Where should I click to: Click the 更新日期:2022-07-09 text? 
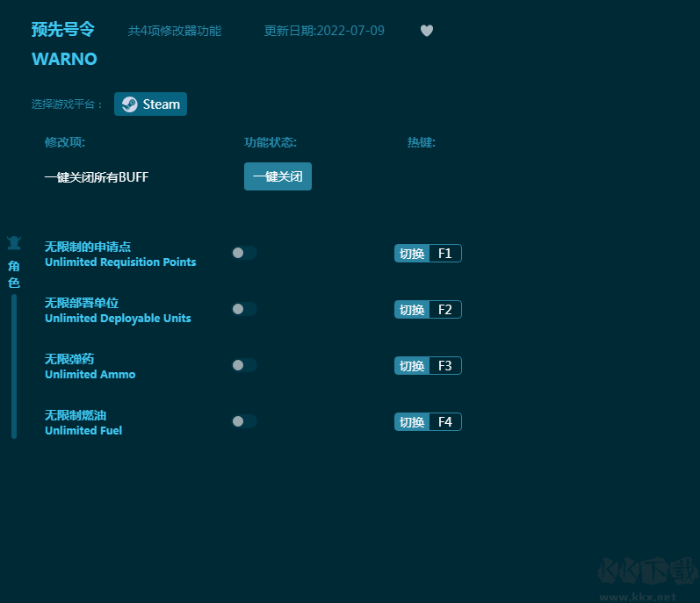(x=324, y=31)
